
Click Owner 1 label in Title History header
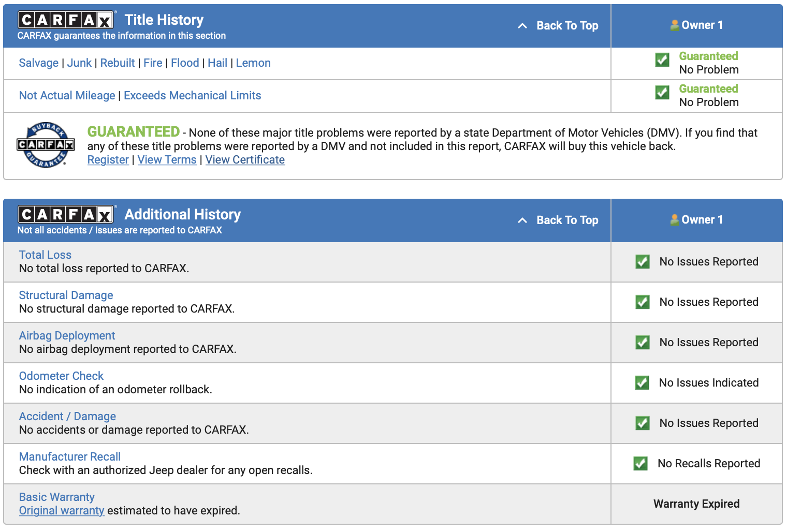[702, 25]
